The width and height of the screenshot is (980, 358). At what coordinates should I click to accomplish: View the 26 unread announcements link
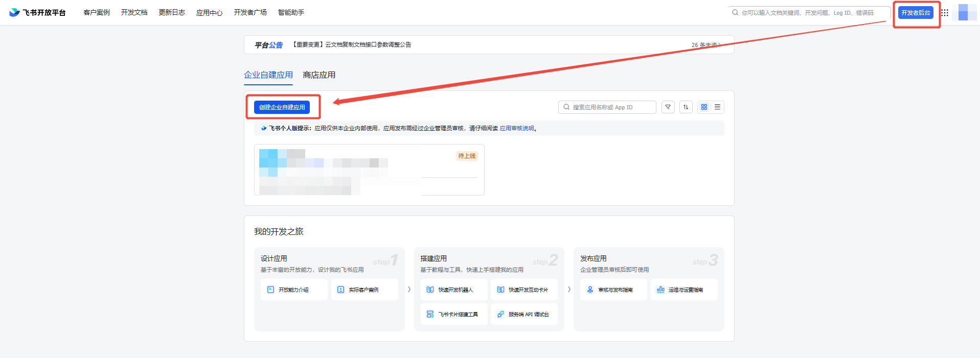[x=706, y=45]
